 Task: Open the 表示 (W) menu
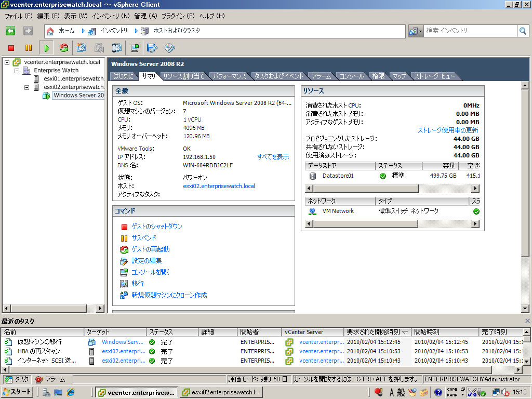coord(76,16)
